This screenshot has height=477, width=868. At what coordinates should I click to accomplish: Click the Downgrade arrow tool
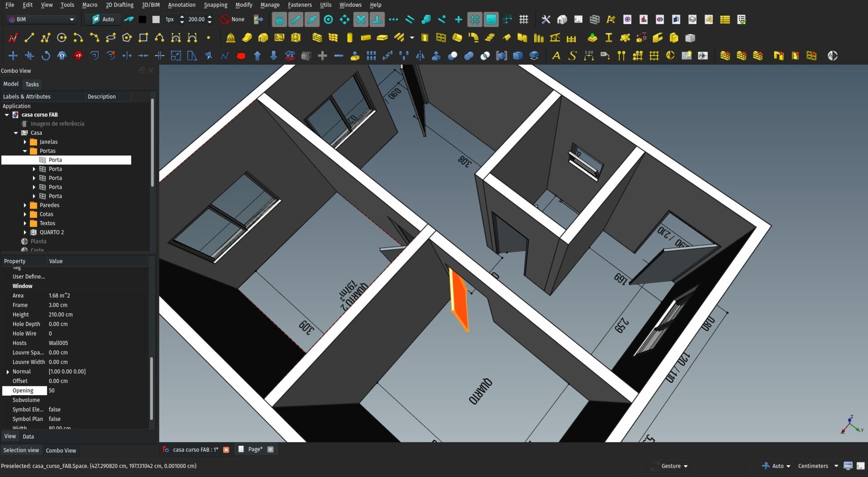pos(274,56)
